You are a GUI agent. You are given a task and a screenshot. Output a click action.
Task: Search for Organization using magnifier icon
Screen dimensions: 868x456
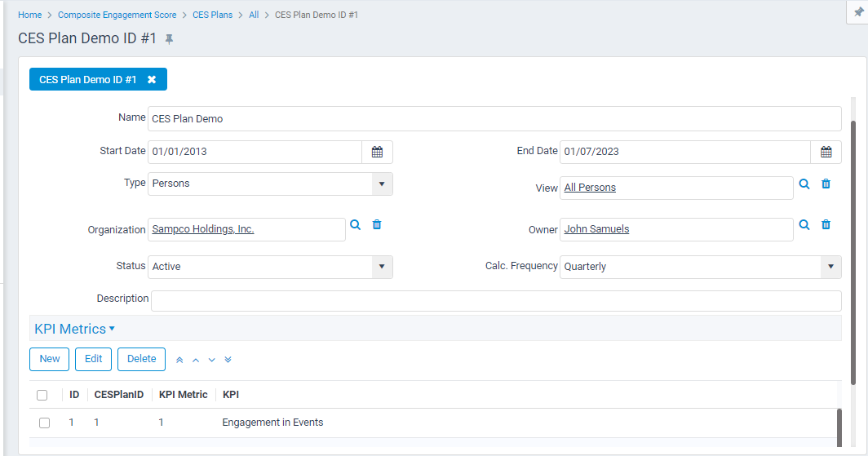point(355,224)
